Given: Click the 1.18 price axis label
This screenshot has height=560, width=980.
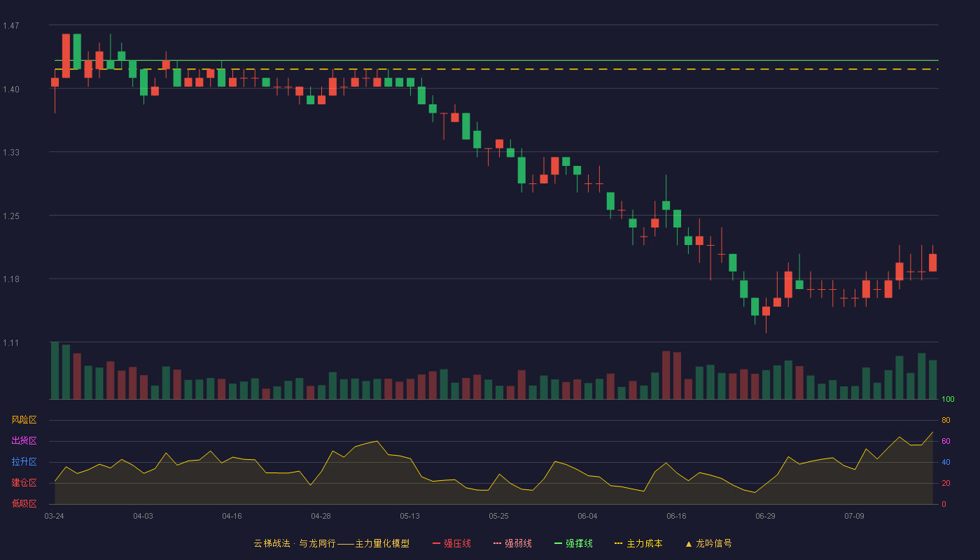Looking at the screenshot, I should [10, 279].
